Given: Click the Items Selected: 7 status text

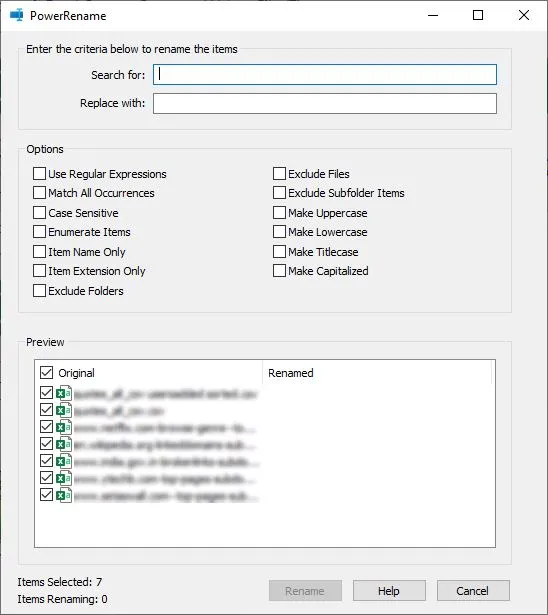Looking at the screenshot, I should coord(60,582).
